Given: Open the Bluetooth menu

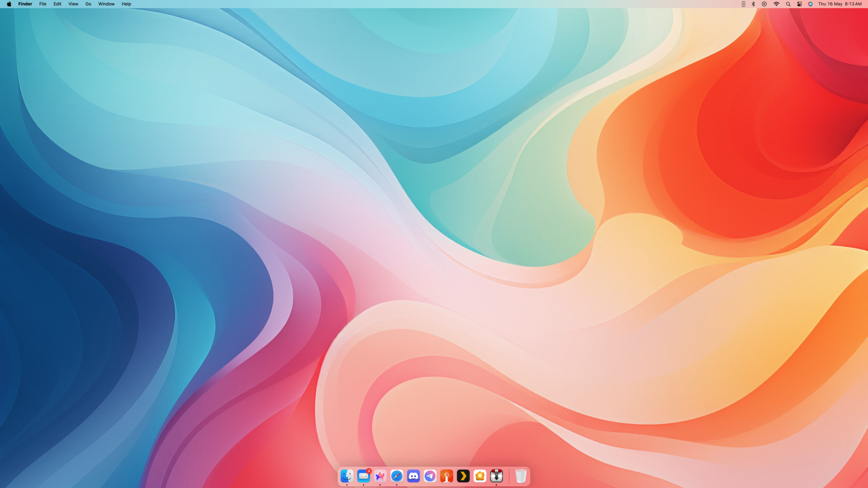Looking at the screenshot, I should [x=753, y=4].
